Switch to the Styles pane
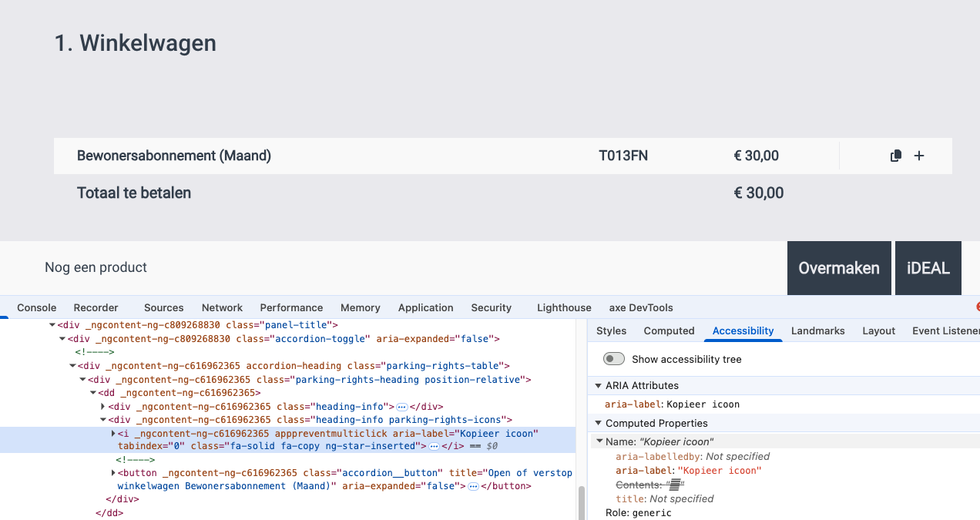 point(612,330)
